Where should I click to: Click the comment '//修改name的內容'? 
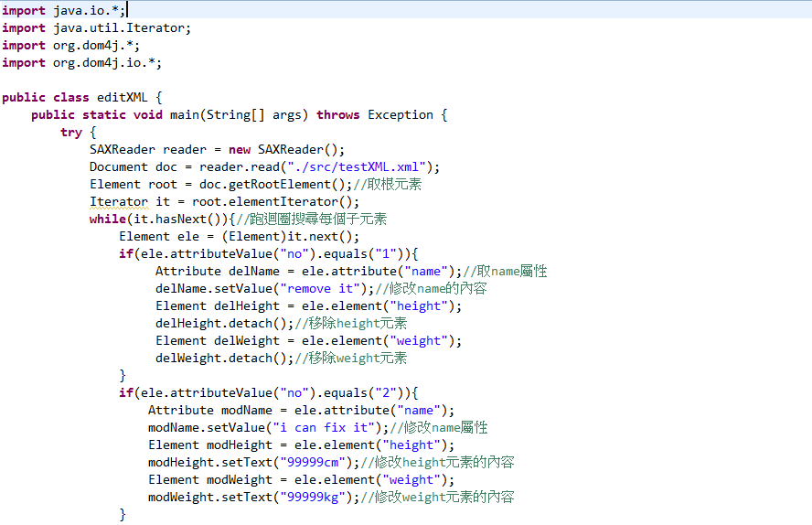click(x=431, y=288)
